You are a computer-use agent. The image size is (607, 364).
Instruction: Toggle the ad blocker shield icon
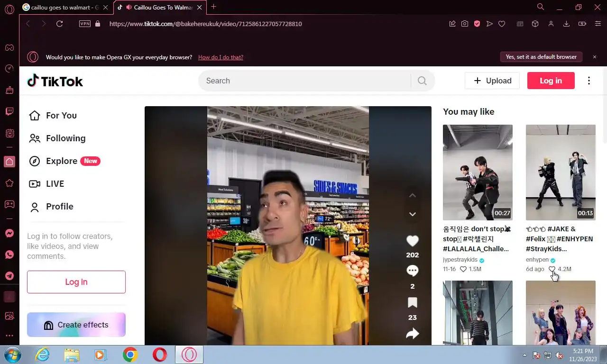tap(477, 24)
